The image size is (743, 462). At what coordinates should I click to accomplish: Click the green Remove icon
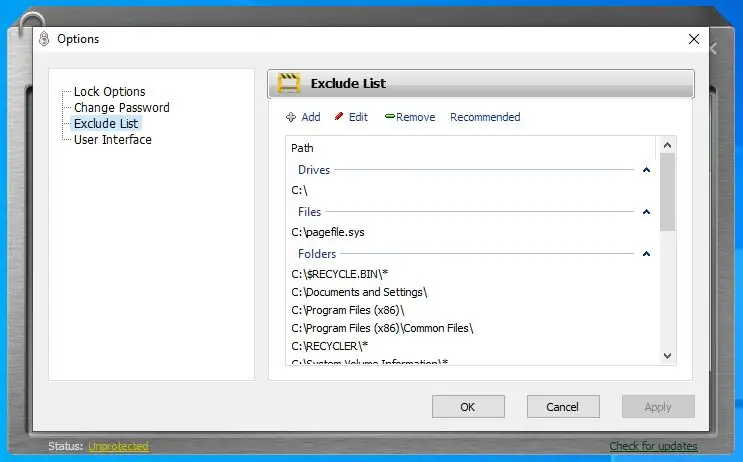click(389, 117)
